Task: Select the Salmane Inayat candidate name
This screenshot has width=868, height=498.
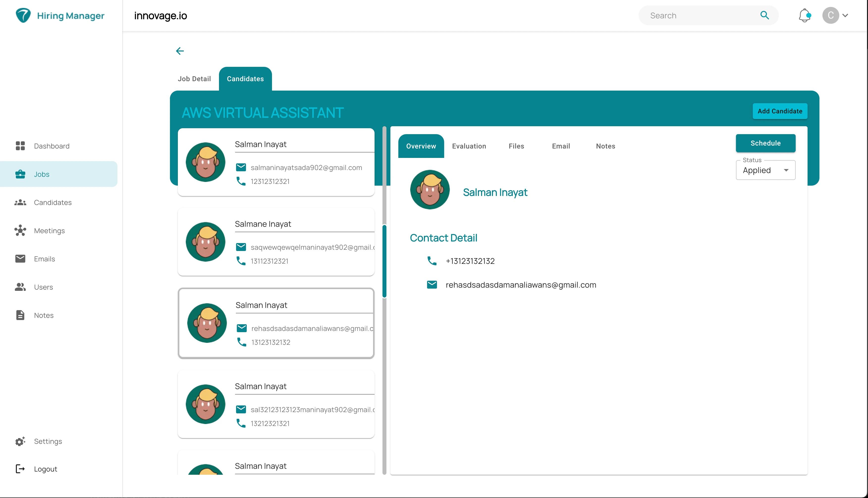Action: 263,224
